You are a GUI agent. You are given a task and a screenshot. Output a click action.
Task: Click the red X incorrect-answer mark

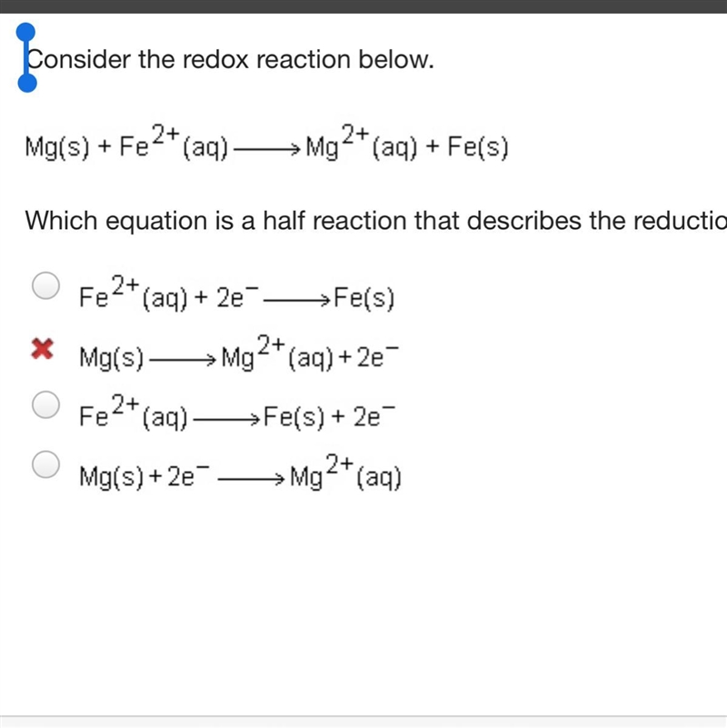pyautogui.click(x=42, y=348)
